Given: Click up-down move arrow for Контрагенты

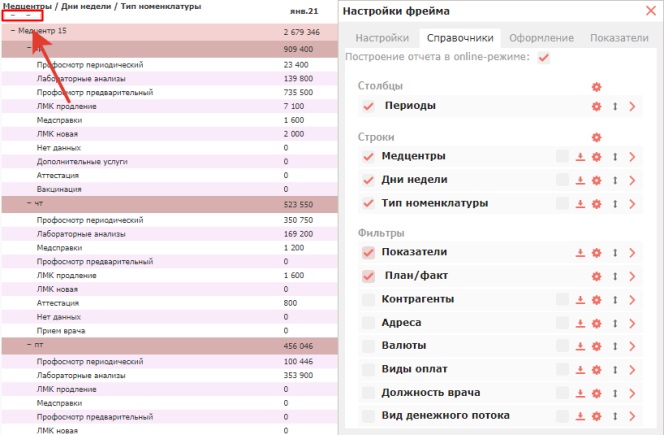Looking at the screenshot, I should (x=615, y=300).
